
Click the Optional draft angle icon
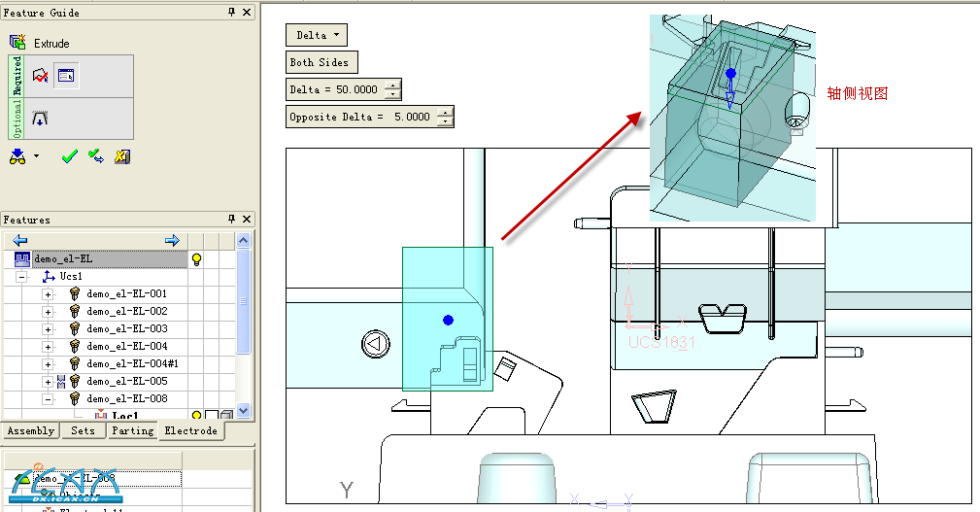(x=40, y=119)
